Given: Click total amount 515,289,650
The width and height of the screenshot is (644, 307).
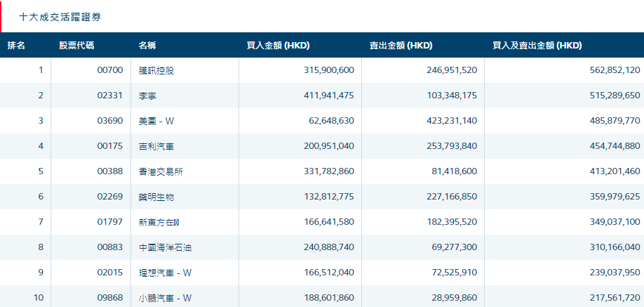Looking at the screenshot, I should pyautogui.click(x=615, y=96).
